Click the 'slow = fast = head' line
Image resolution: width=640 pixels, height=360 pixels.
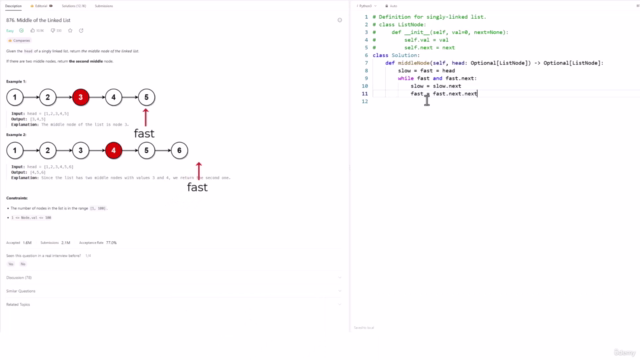pos(426,71)
